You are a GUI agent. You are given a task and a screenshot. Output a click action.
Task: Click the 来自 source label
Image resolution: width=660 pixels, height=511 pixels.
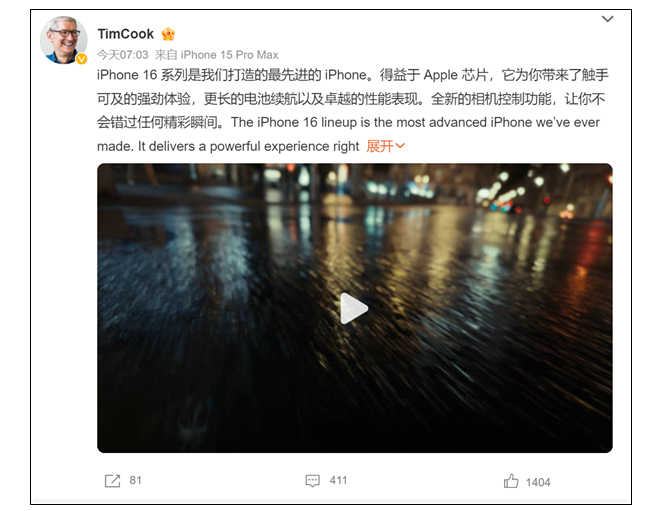tap(166, 55)
